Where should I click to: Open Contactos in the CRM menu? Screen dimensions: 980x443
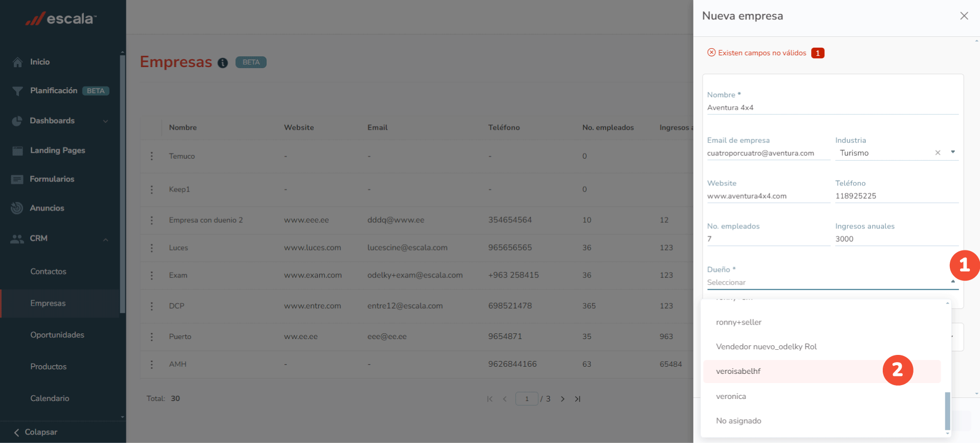pyautogui.click(x=48, y=271)
